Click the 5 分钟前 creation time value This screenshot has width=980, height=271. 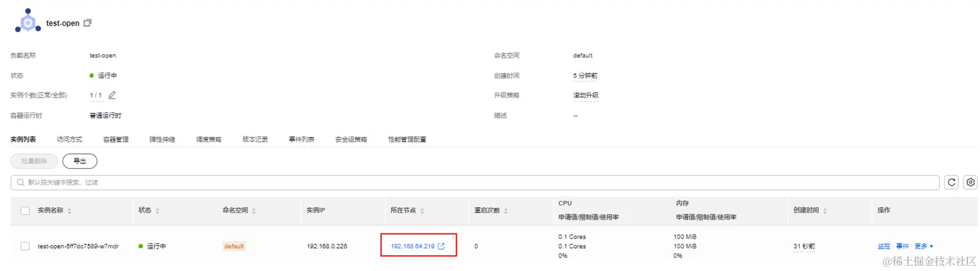585,76
